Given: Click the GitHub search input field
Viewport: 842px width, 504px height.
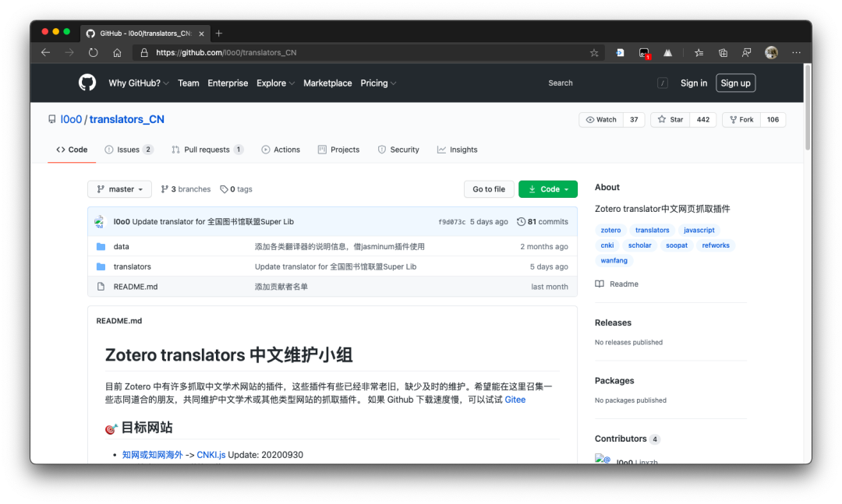Looking at the screenshot, I should (x=606, y=83).
